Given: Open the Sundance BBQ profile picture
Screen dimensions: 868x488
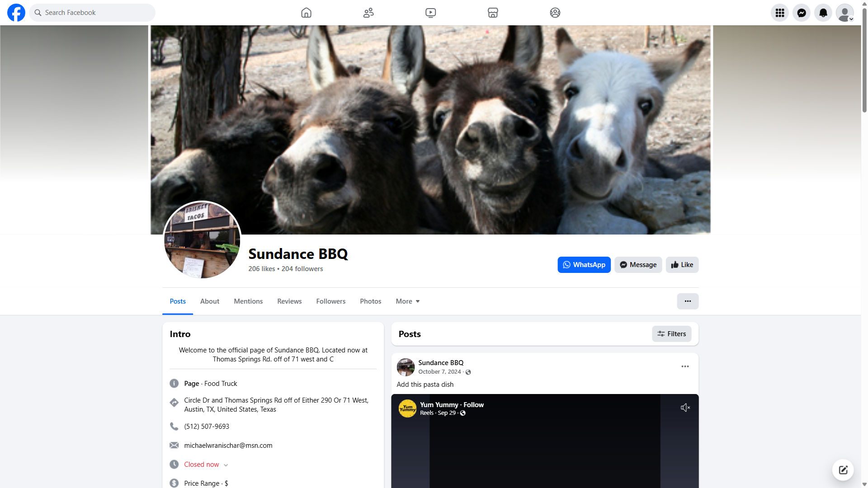Looking at the screenshot, I should click(202, 240).
